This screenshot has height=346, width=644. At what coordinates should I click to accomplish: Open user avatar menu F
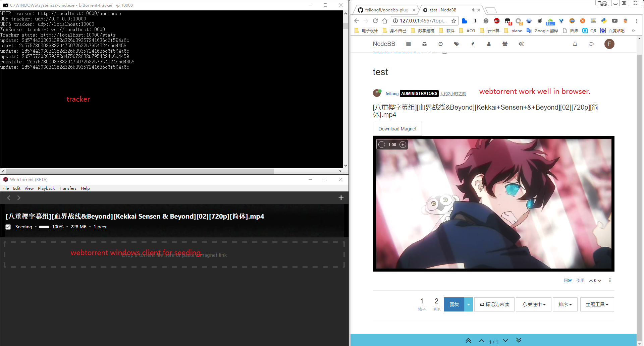(609, 44)
